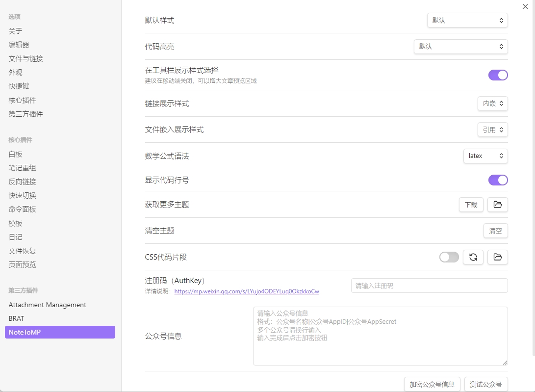Disable the 显示代码行号 toggle

click(498, 180)
